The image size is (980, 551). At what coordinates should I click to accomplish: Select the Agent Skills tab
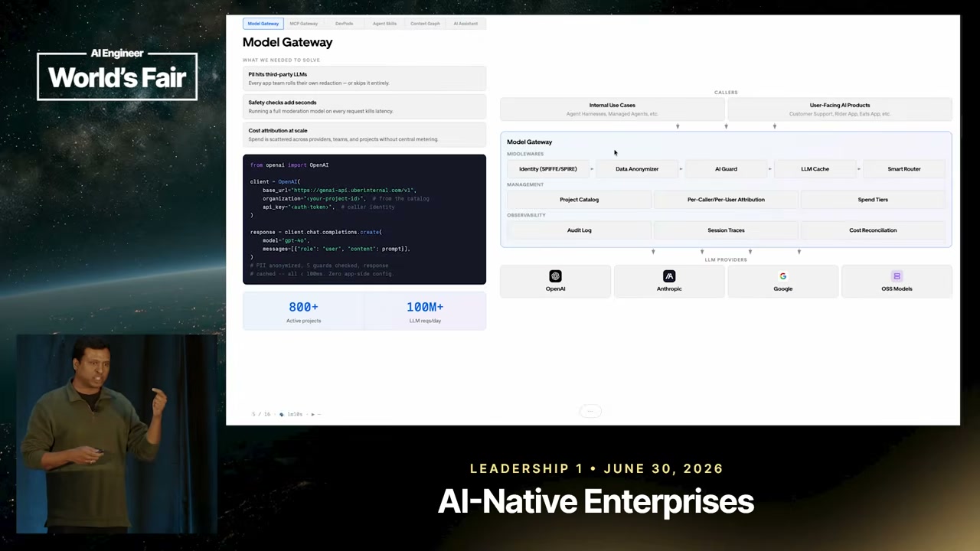pyautogui.click(x=385, y=24)
